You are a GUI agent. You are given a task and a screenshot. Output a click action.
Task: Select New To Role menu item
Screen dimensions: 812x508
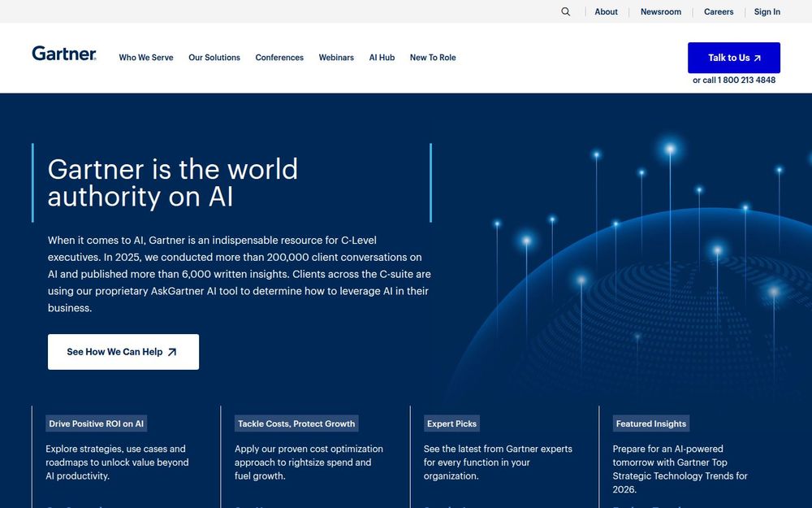click(433, 58)
